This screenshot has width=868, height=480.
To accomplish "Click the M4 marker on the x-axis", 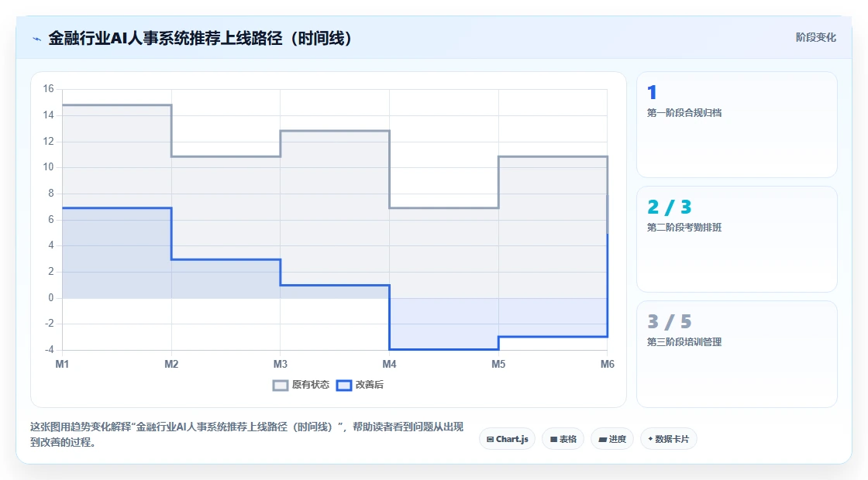I will [389, 364].
